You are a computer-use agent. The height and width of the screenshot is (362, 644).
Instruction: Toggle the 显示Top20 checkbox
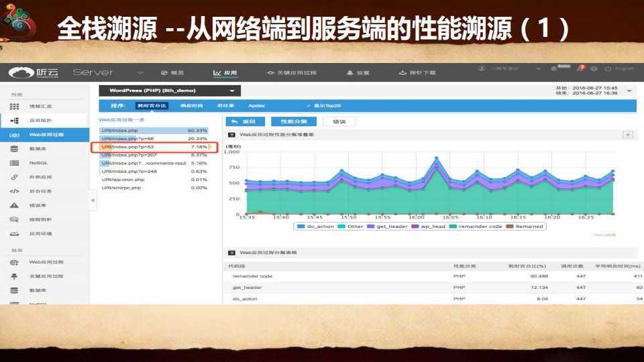click(309, 105)
